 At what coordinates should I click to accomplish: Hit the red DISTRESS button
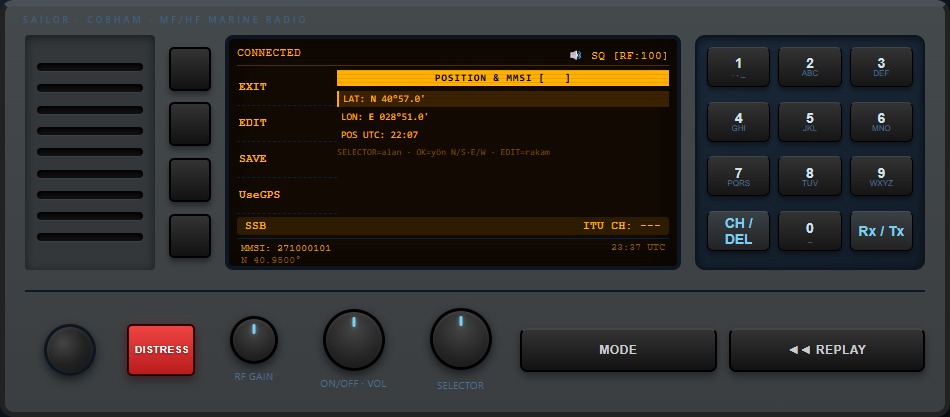[x=161, y=350]
